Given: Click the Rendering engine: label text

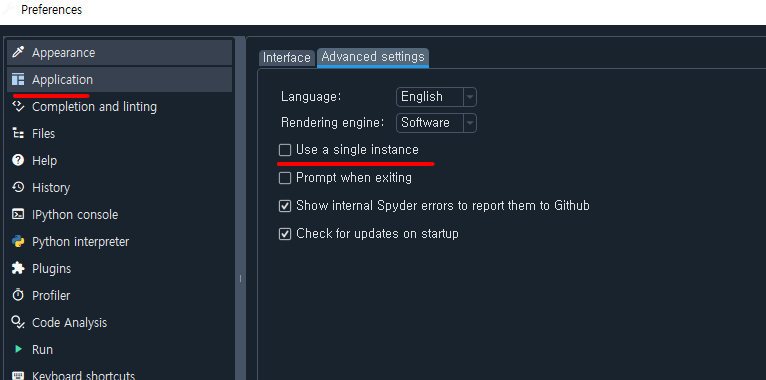Looking at the screenshot, I should 333,123.
